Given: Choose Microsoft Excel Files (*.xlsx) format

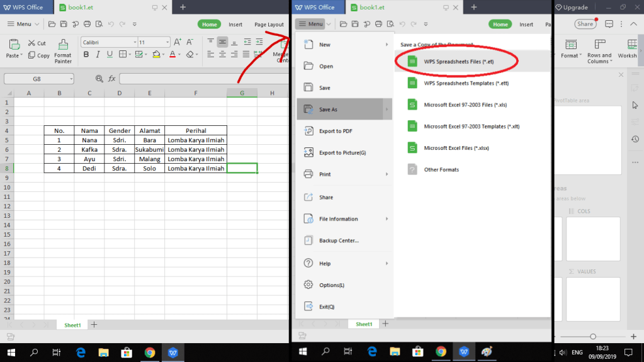Looking at the screenshot, I should click(x=456, y=148).
